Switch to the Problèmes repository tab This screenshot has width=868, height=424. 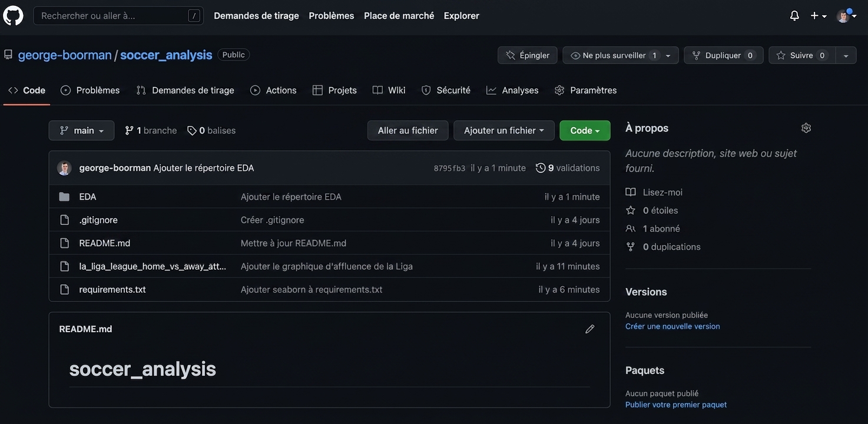(x=90, y=90)
